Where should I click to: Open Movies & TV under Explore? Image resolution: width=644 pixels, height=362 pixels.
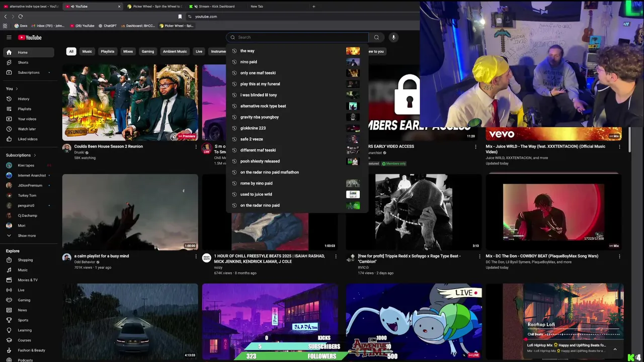(28, 280)
